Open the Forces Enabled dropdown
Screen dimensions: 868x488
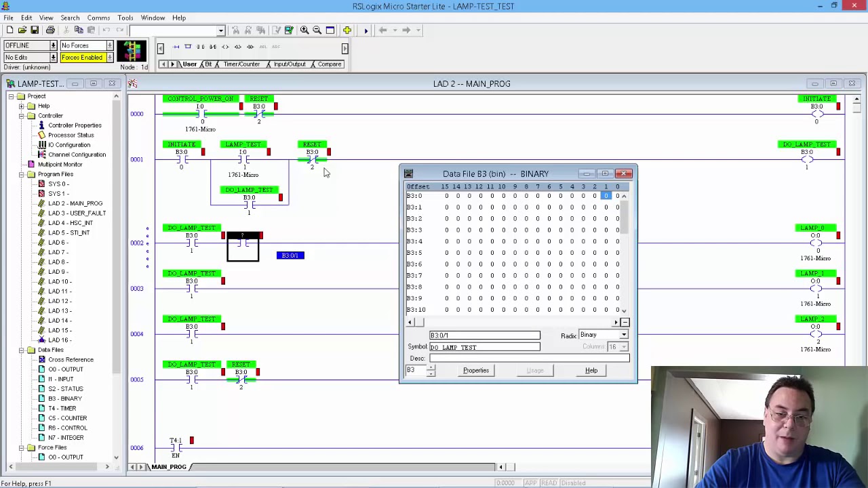pos(108,58)
